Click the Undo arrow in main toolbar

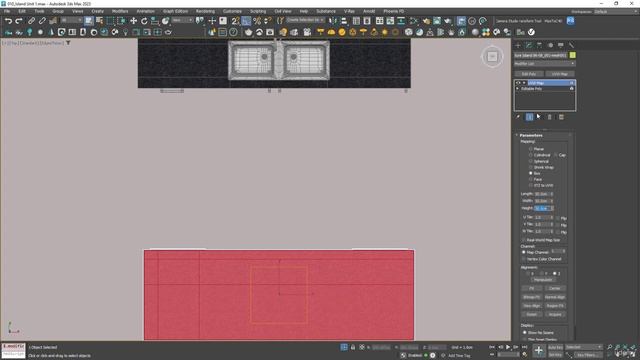point(8,21)
